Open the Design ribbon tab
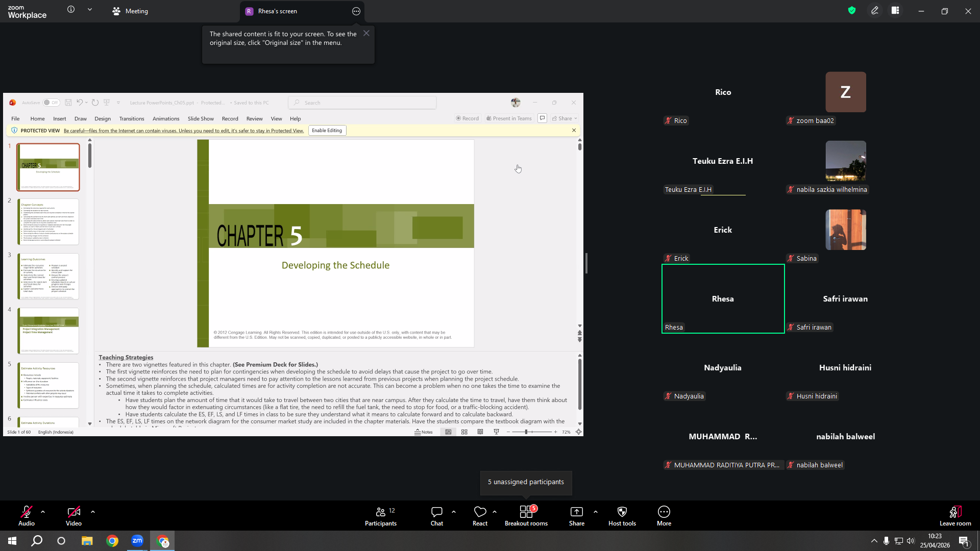Viewport: 980px width, 551px height. 103,118
